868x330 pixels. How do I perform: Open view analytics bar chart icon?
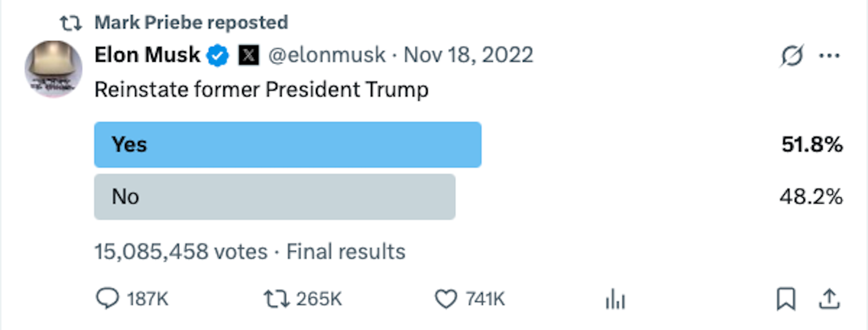(615, 299)
